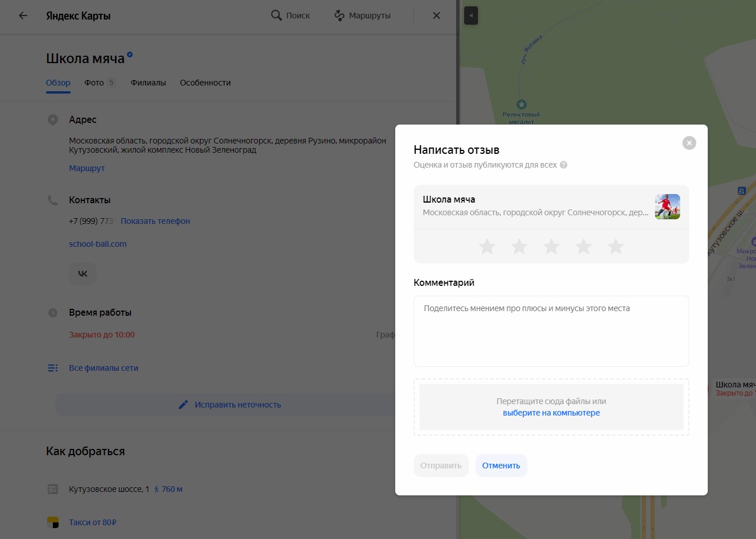Click the help question mark icon

click(564, 165)
